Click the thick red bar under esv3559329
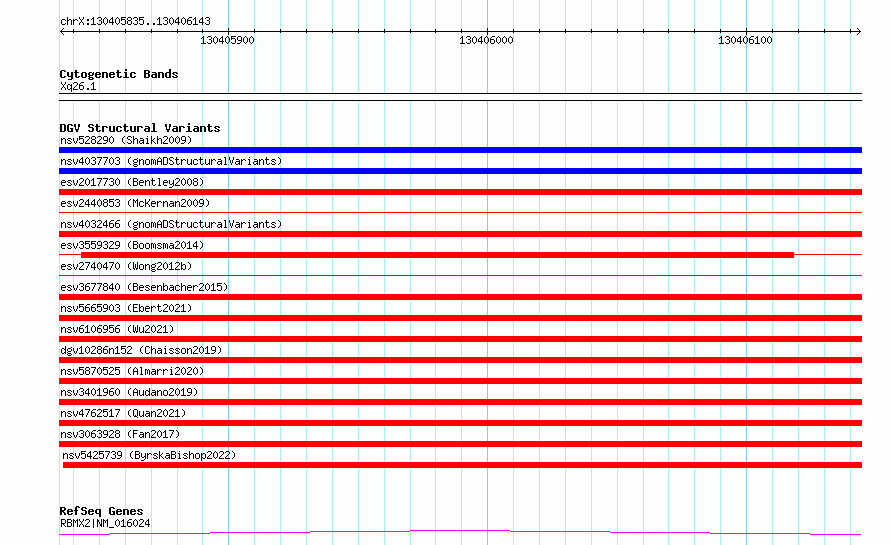890x545 pixels. click(437, 255)
